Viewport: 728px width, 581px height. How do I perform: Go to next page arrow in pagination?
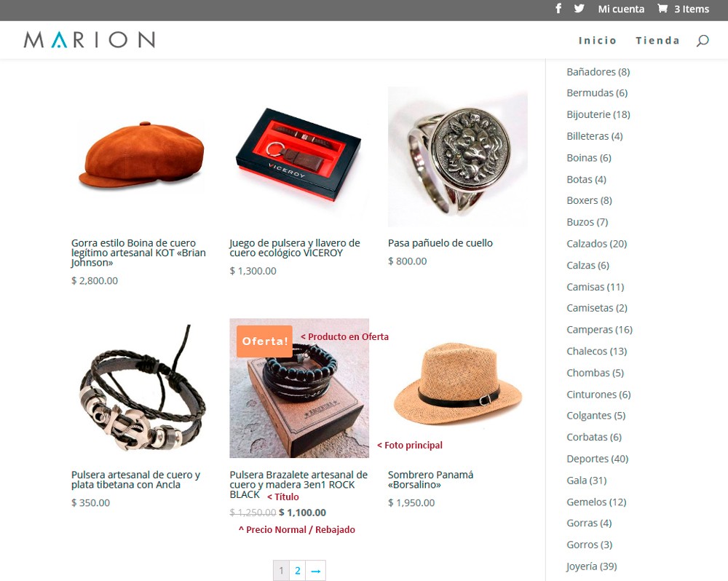(316, 570)
